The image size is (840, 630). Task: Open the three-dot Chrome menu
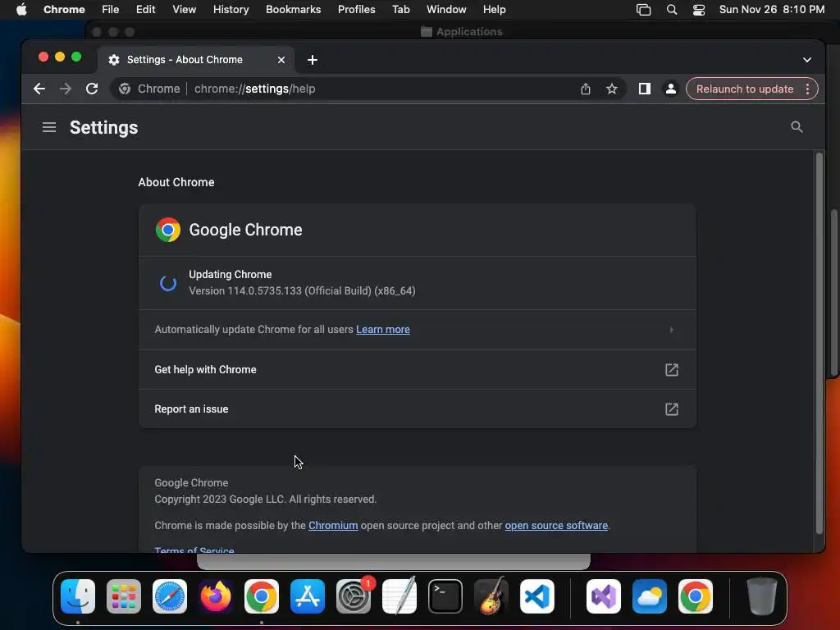tap(807, 89)
